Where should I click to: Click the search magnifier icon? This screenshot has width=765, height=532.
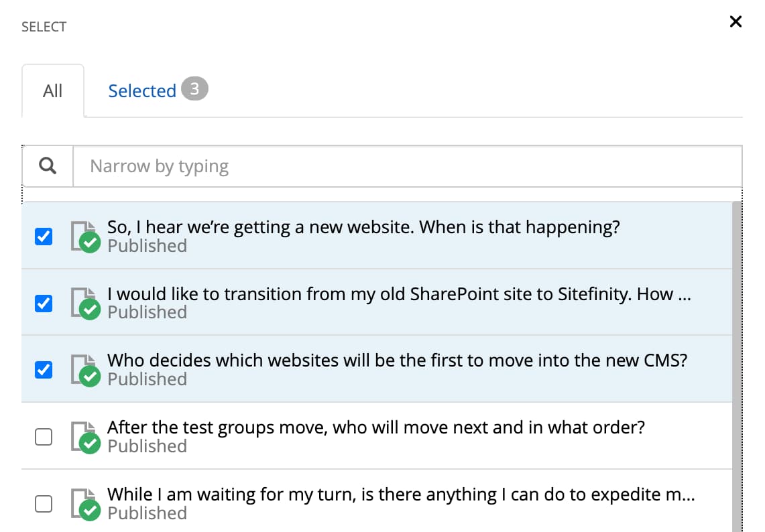47,165
